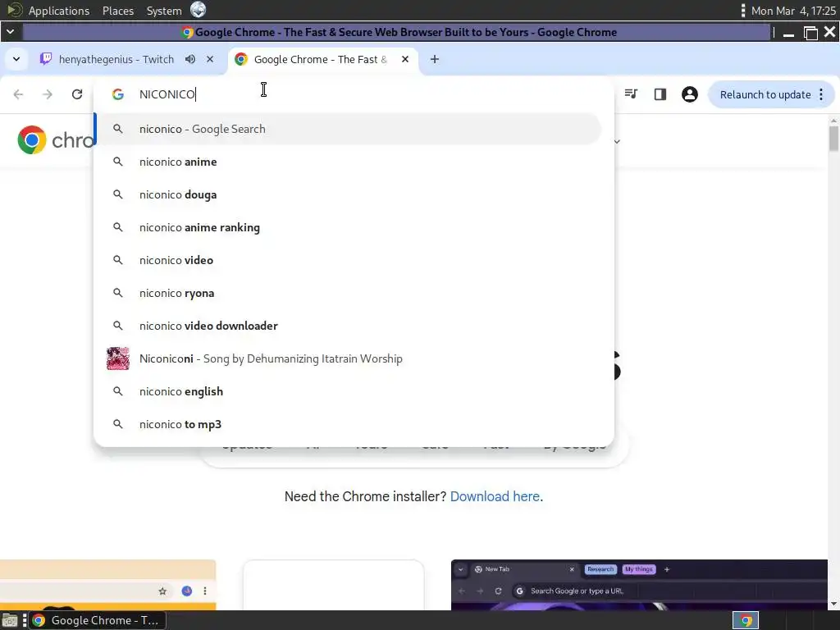Click search icon beside 'niconico anime'
Screen dimensions: 840x630
click(118, 162)
